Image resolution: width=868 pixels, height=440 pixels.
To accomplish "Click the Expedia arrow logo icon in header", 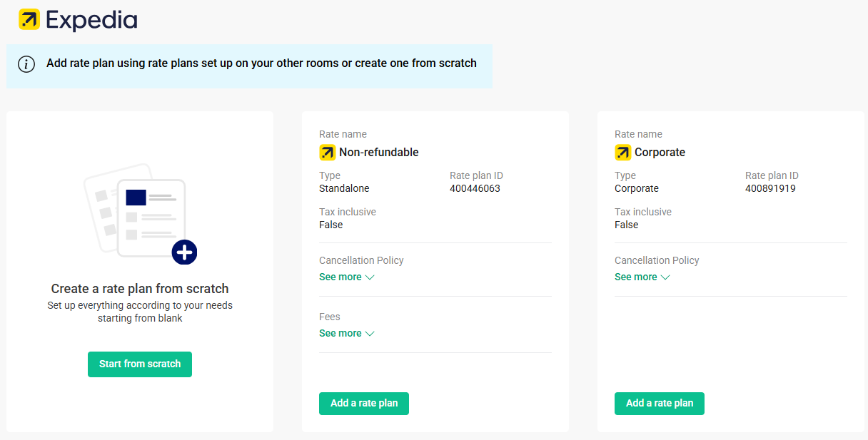I will click(29, 20).
